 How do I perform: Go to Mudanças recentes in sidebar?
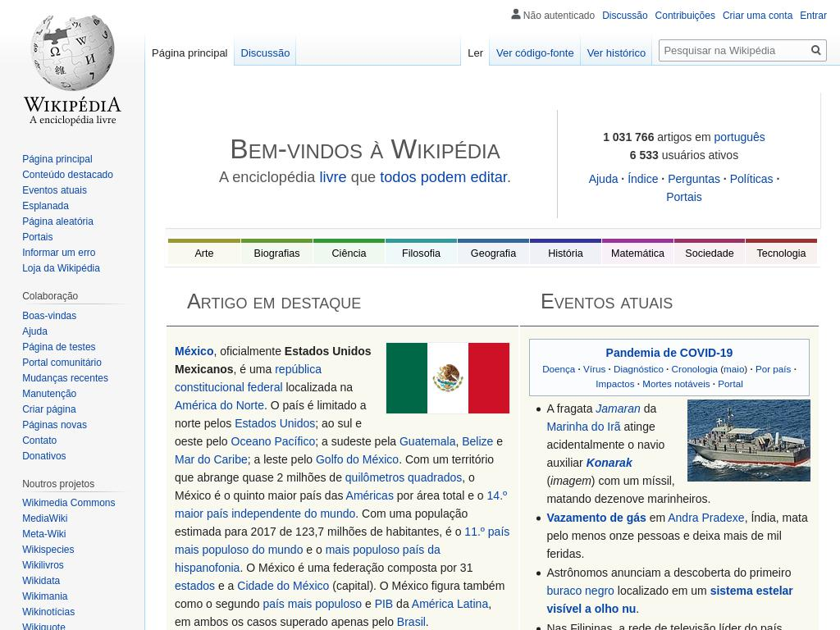(65, 378)
